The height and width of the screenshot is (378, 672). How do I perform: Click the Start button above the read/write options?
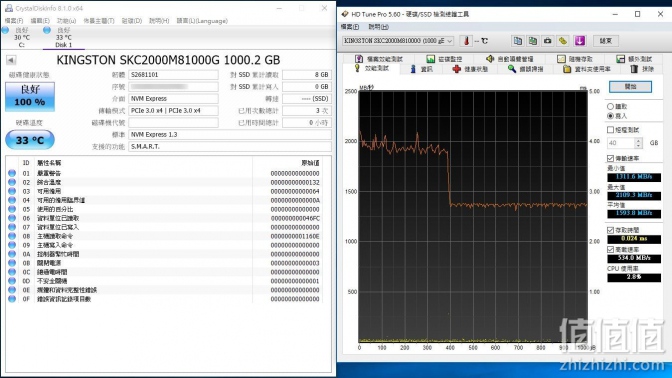[630, 87]
